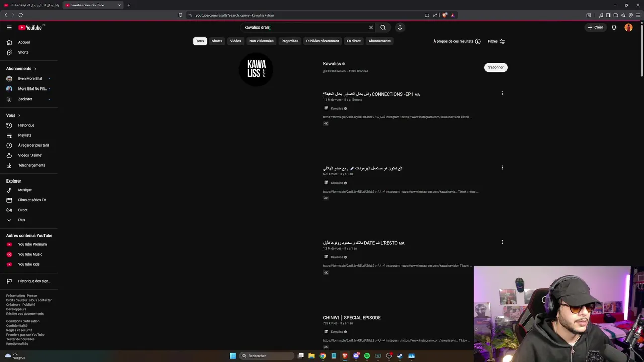Click Créer button with plus sign
This screenshot has height=362, width=644.
[x=595, y=27]
